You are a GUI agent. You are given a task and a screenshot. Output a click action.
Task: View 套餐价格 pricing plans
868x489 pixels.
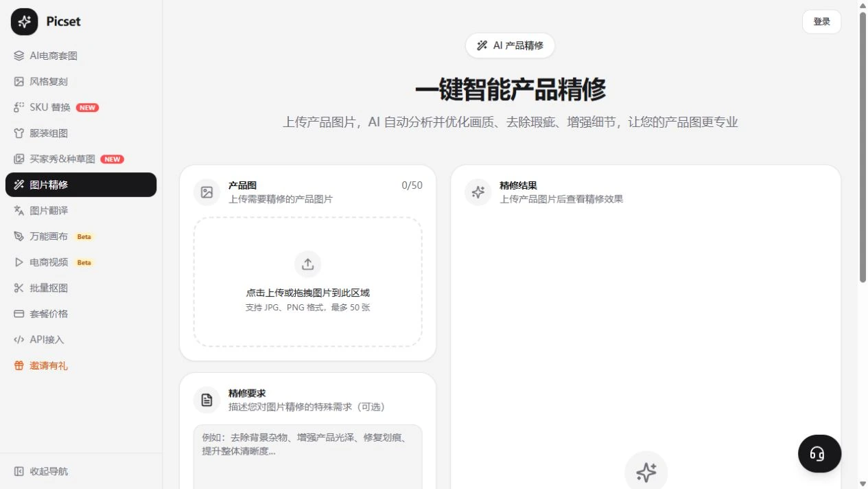(81, 314)
